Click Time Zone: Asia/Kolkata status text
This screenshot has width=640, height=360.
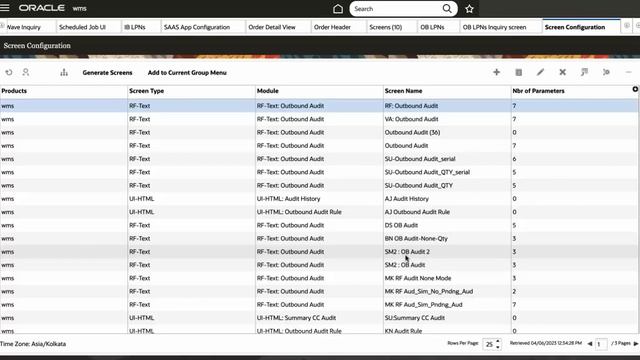(x=33, y=344)
